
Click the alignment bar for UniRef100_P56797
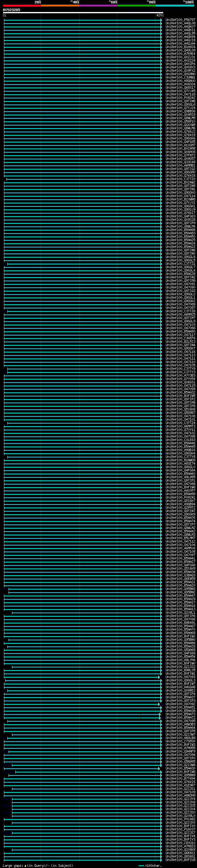click(83, 20)
